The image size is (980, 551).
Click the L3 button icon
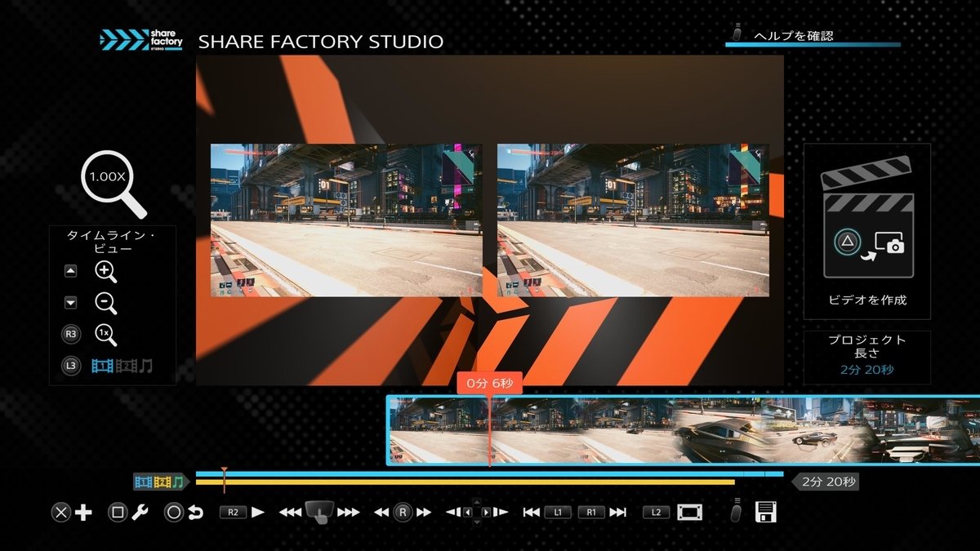[71, 366]
